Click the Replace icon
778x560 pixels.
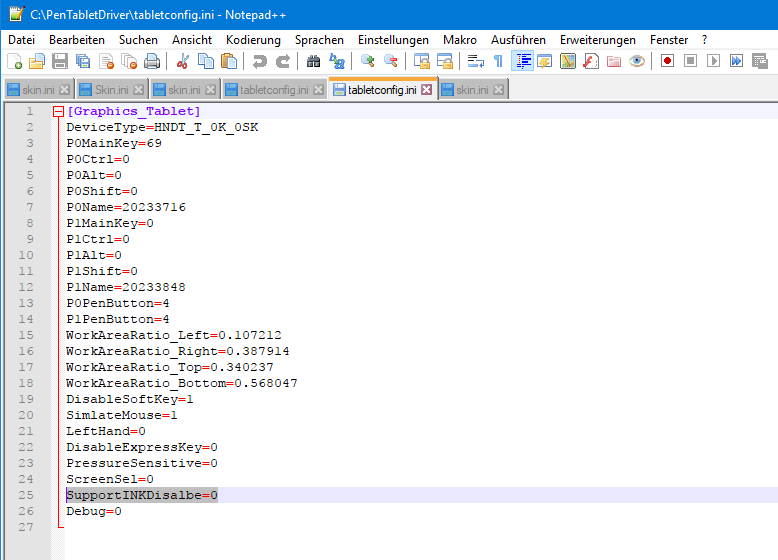336,62
